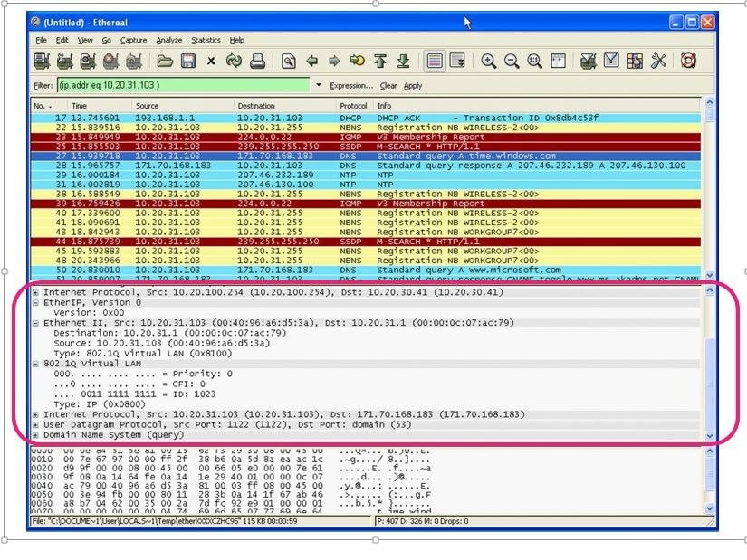Open a capture file folder icon

tap(165, 61)
